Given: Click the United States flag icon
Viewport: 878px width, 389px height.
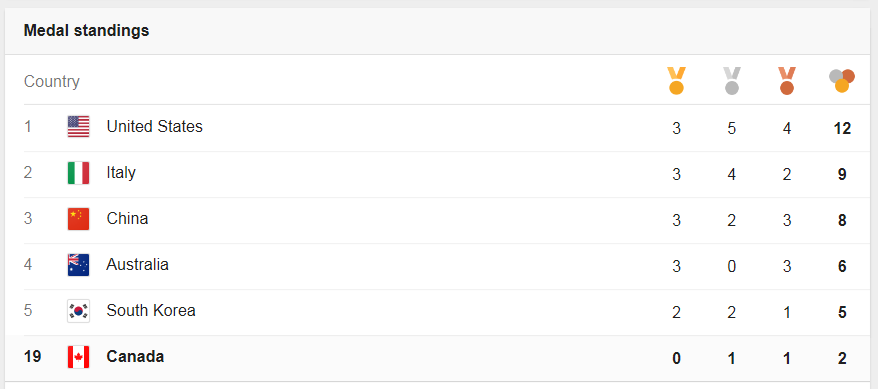Looking at the screenshot, I should pos(78,126).
